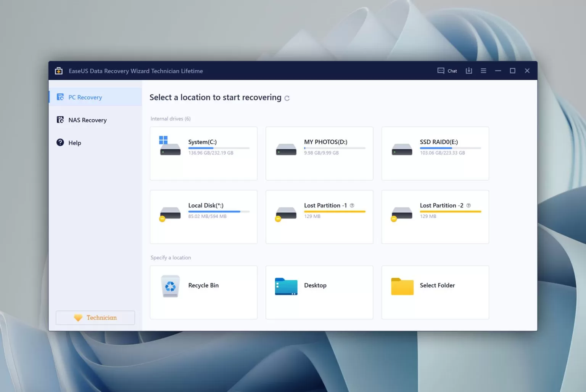The width and height of the screenshot is (586, 392).
Task: Click the 85.02 MB/594 MB text
Action: pos(207,216)
